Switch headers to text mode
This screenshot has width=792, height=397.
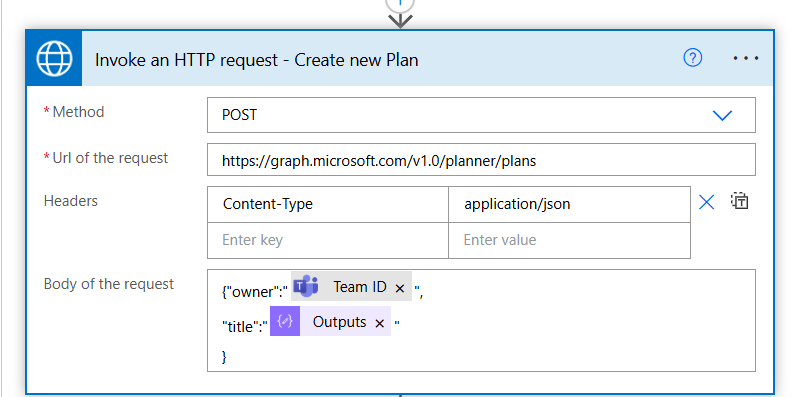click(739, 201)
